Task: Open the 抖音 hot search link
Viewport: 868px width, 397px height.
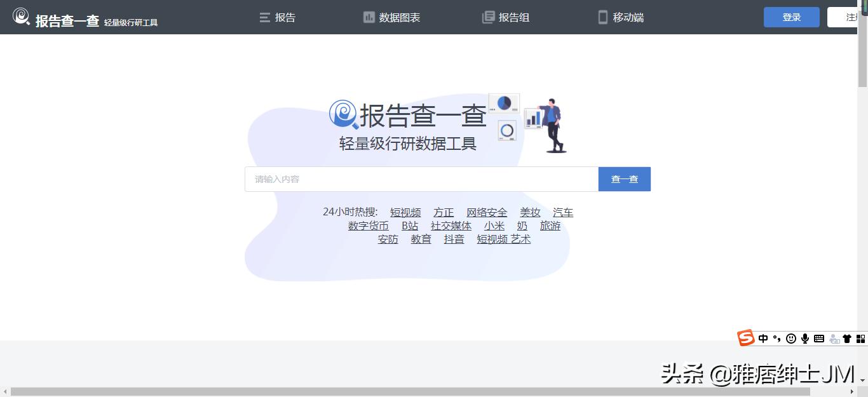Action: click(x=454, y=239)
